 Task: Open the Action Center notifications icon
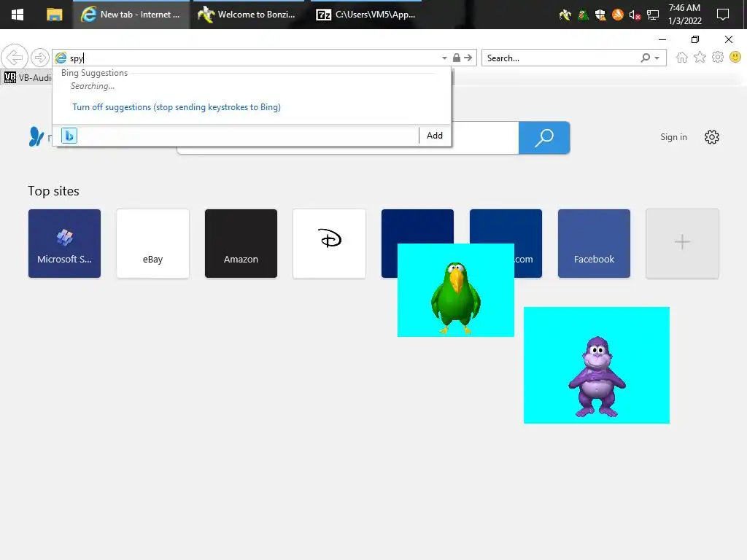(723, 15)
